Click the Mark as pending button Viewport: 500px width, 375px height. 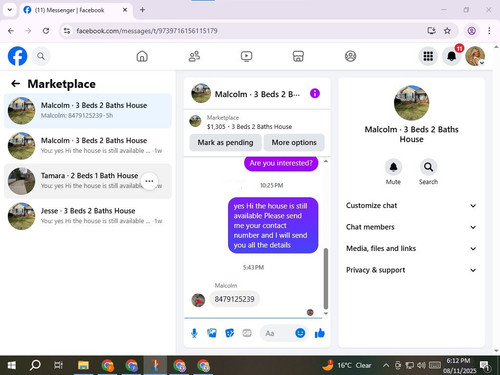[x=225, y=142]
